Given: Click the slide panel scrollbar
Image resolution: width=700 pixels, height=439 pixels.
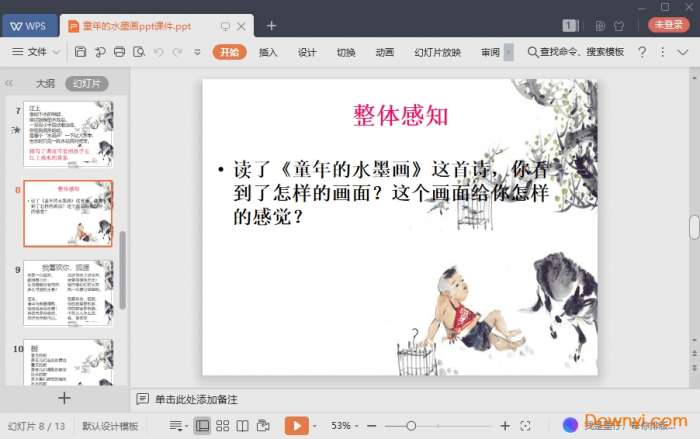Looking at the screenshot, I should pos(122,270).
